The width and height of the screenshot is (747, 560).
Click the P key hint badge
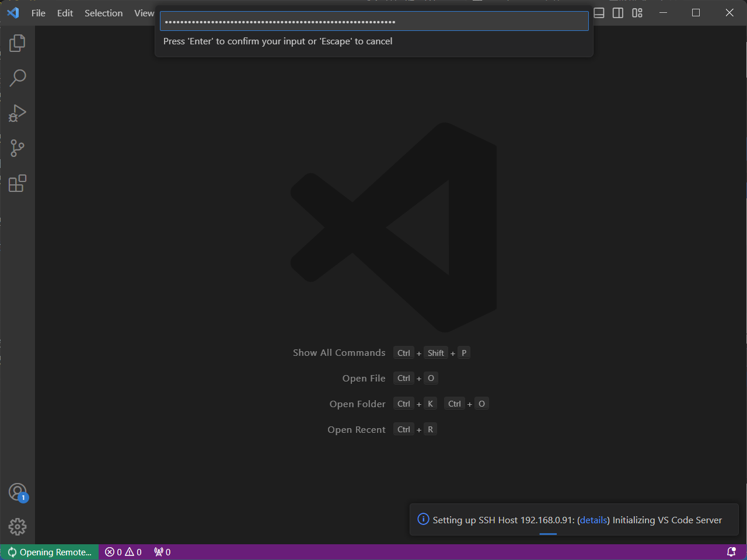(x=464, y=353)
